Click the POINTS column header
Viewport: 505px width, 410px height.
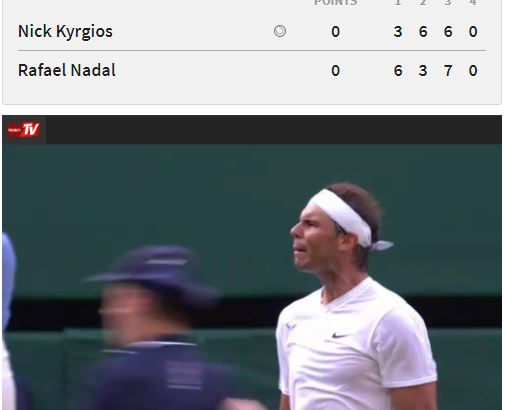(x=335, y=3)
